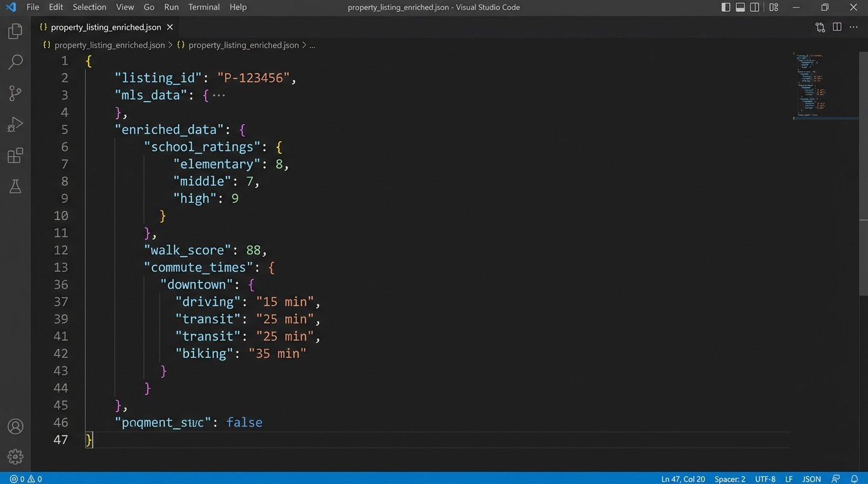Open the Run and Debug view
The image size is (868, 484).
tap(15, 124)
